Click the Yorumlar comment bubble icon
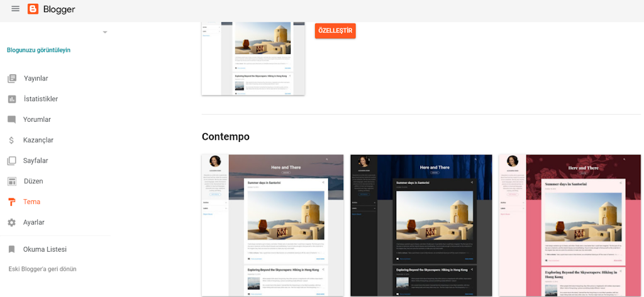 coord(11,119)
